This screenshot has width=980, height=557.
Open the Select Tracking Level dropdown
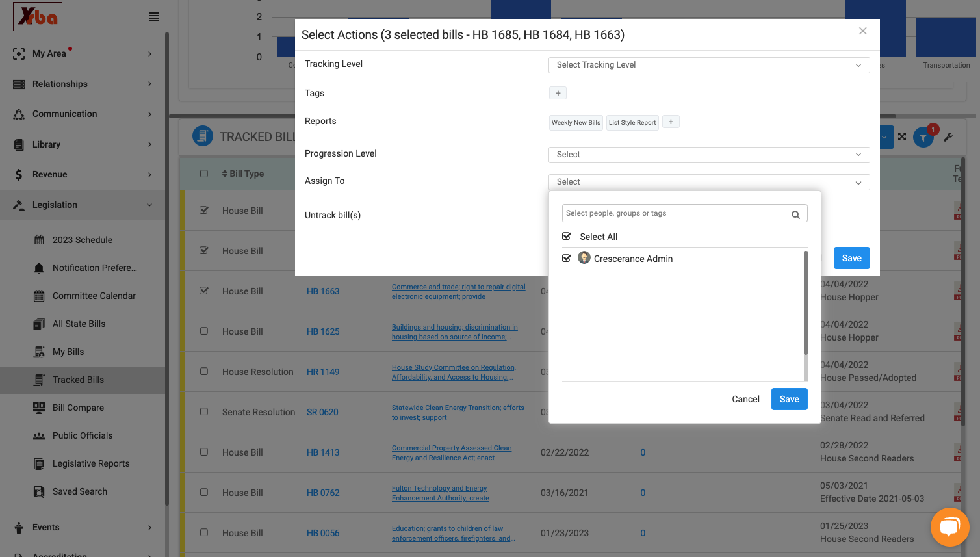coord(709,65)
